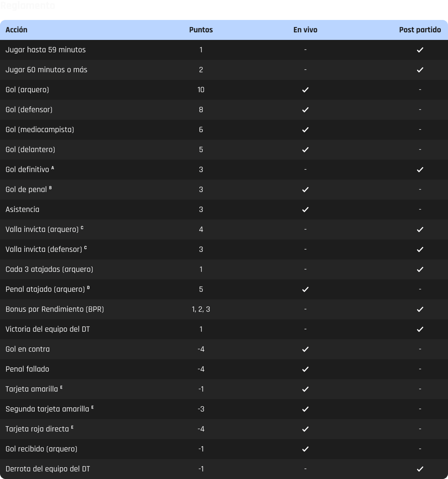Click the Post partido checkmark for Valla invicta (defensor)
The height and width of the screenshot is (479, 448).
420,249
